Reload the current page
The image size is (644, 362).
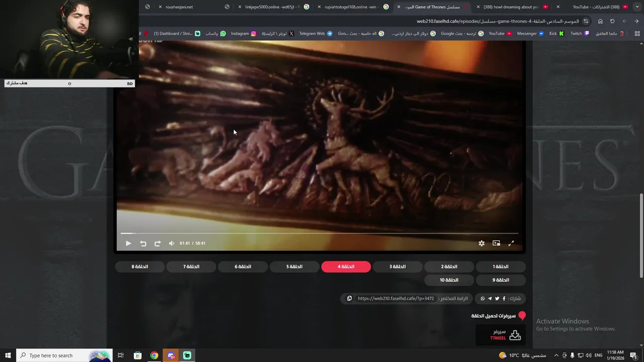(612, 21)
